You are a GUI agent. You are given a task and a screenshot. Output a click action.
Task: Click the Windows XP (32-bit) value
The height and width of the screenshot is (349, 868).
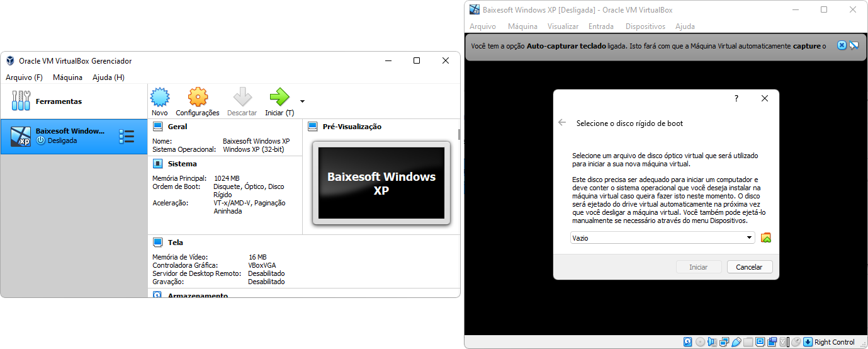[x=255, y=149]
